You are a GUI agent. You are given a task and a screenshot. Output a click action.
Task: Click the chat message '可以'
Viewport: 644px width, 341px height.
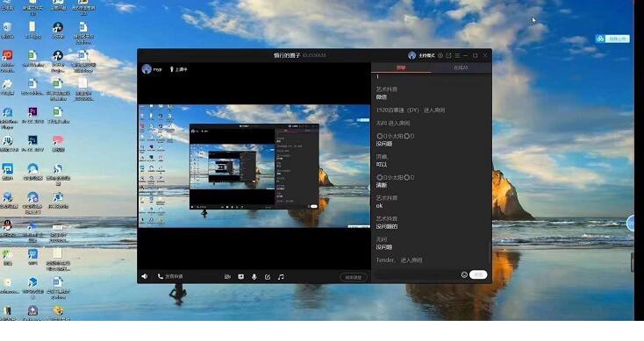[x=382, y=165]
